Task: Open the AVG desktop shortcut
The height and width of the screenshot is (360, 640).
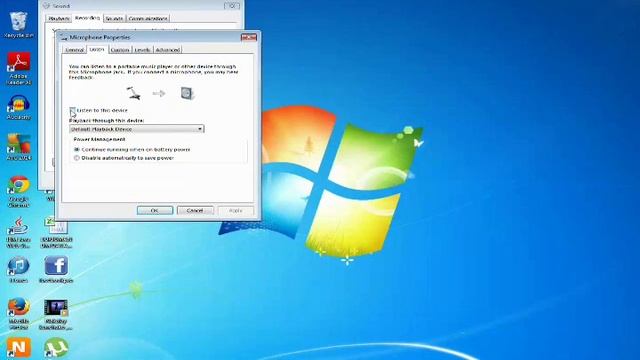Action: pyautogui.click(x=19, y=147)
